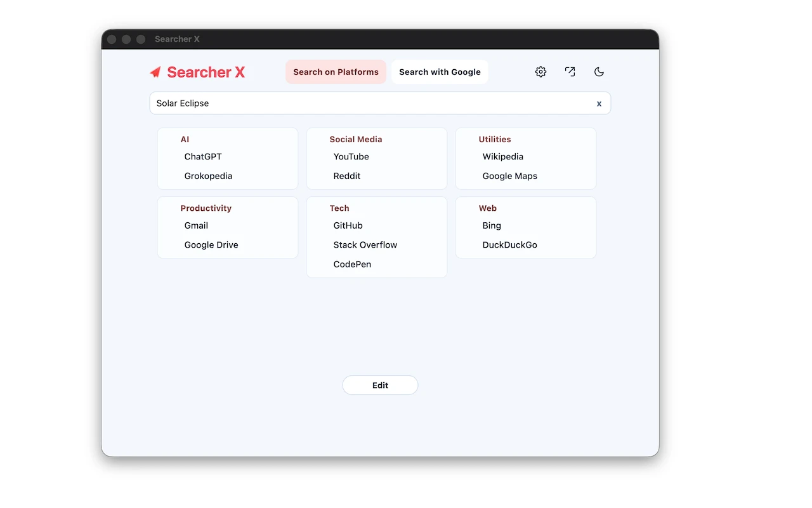Open Grokopedia from the AI category
812x508 pixels.
coord(208,176)
